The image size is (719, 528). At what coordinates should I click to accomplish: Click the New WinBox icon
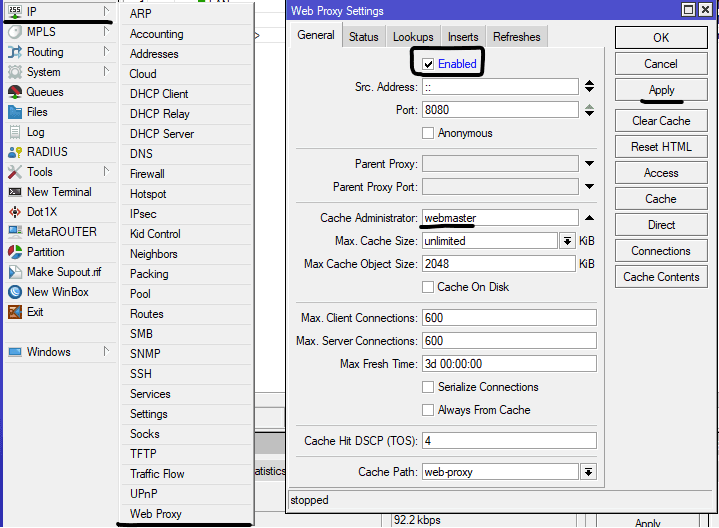click(x=15, y=292)
